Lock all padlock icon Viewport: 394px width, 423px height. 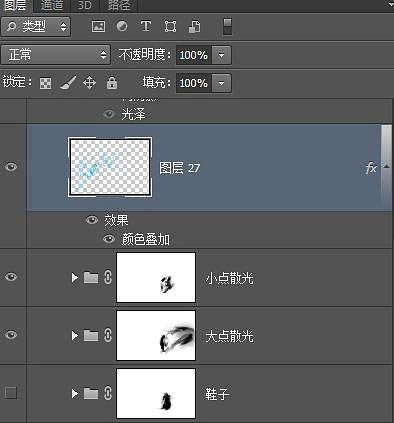pos(112,83)
